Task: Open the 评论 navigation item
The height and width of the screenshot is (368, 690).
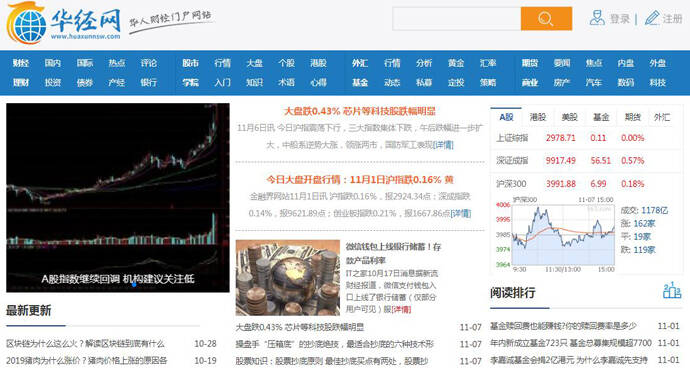Action: click(x=149, y=63)
